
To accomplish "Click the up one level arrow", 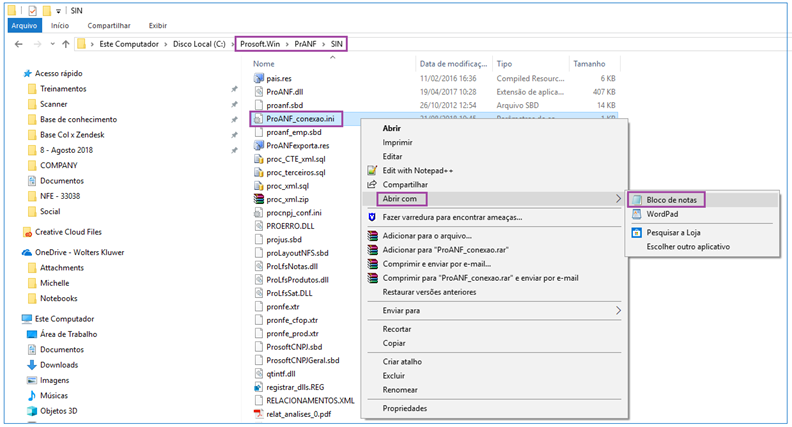I will [x=64, y=44].
